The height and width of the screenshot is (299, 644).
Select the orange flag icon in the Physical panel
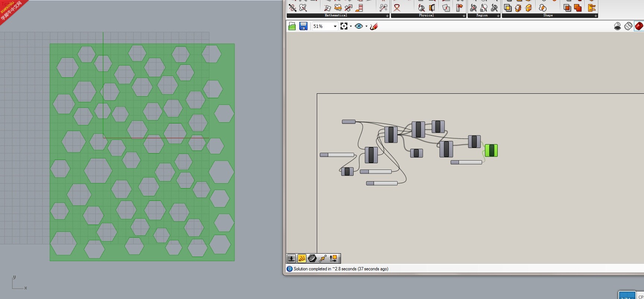click(460, 8)
